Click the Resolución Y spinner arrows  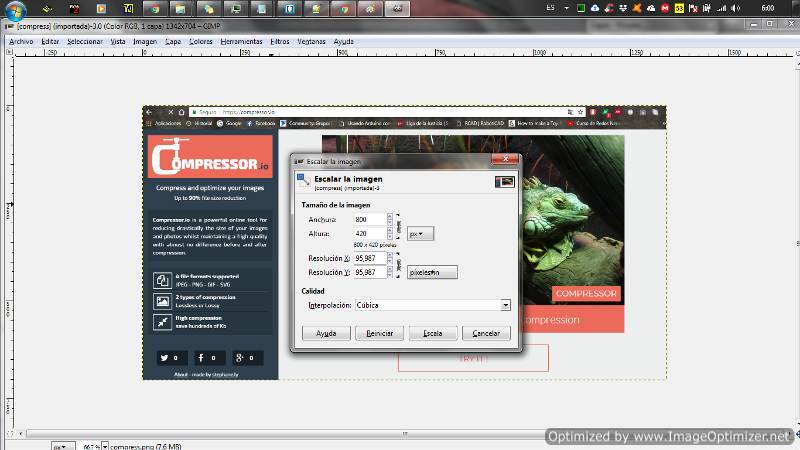pos(390,272)
